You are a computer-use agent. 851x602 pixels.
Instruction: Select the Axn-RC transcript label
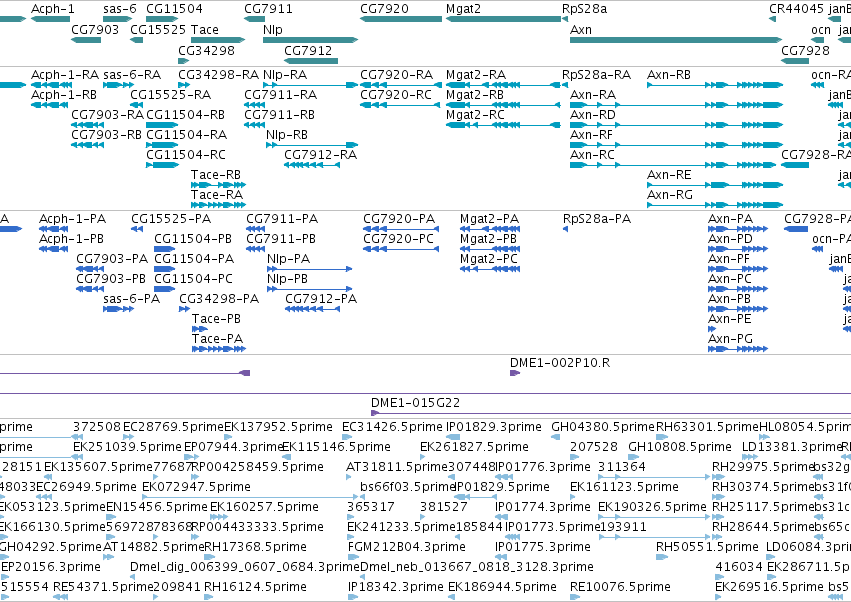592,155
